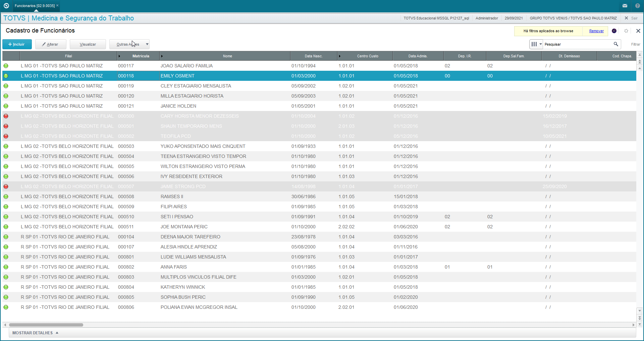This screenshot has width=644, height=341.
Task: Click the green status dot for JOAO SALARIO FAMILIA
Action: [x=6, y=66]
